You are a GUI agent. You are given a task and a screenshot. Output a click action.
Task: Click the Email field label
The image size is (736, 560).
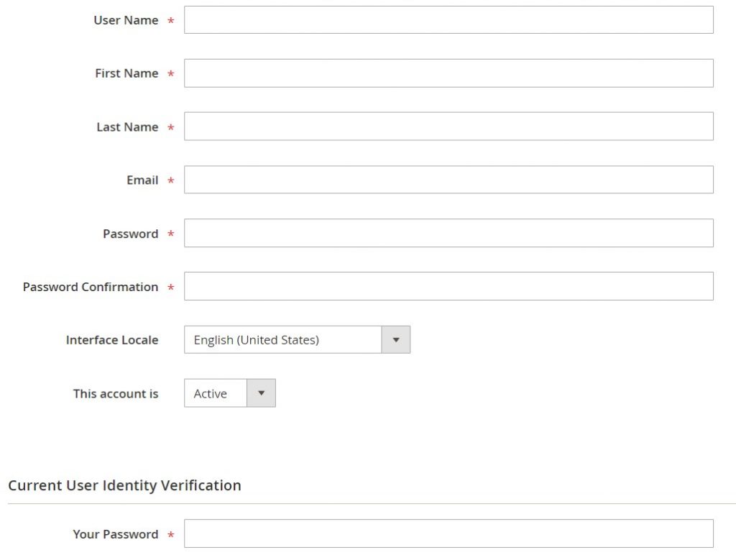pyautogui.click(x=142, y=180)
